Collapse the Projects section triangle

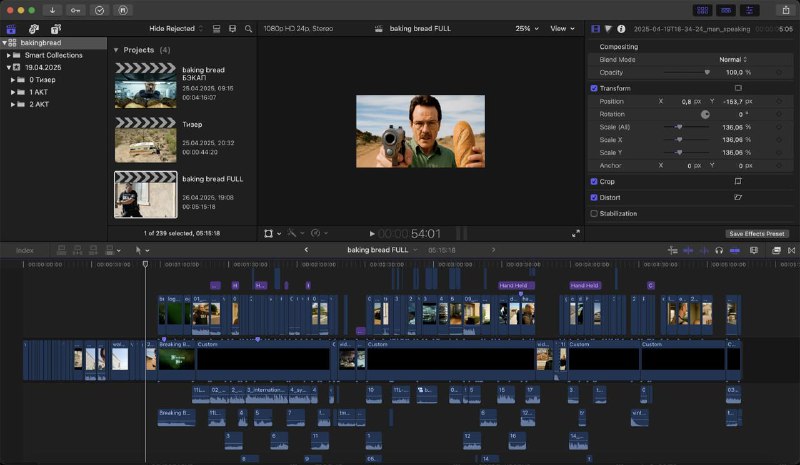tap(116, 50)
